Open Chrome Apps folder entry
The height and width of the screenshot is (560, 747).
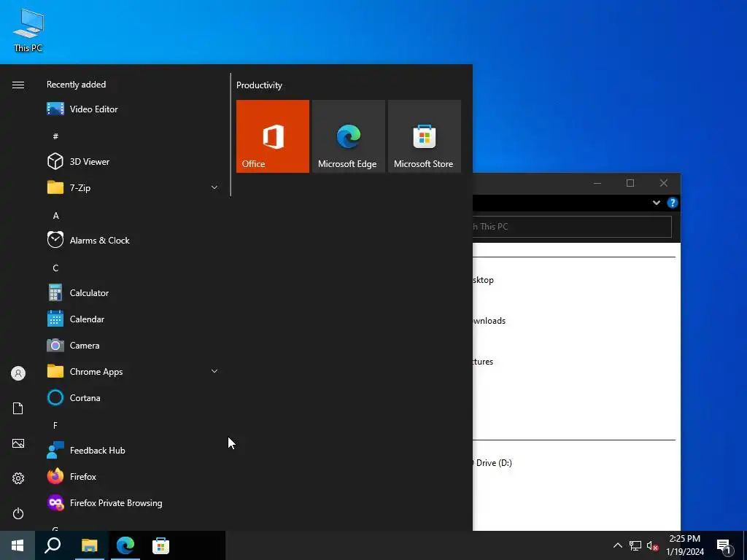tap(133, 371)
